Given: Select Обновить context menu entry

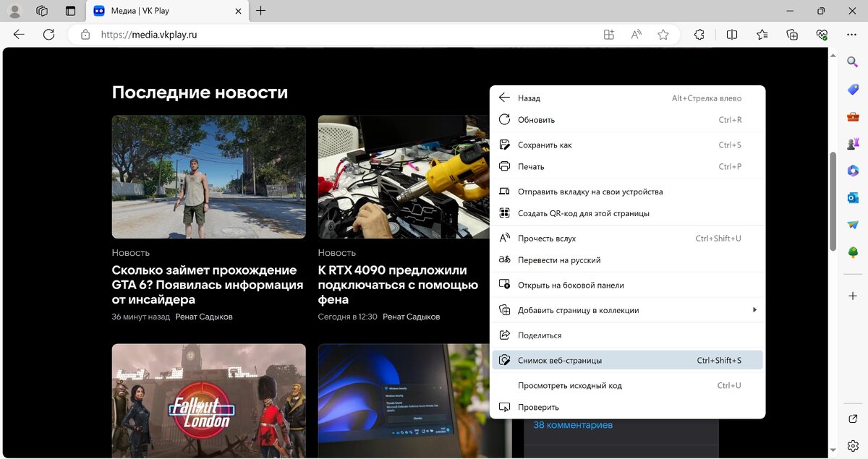Looking at the screenshot, I should tap(627, 120).
